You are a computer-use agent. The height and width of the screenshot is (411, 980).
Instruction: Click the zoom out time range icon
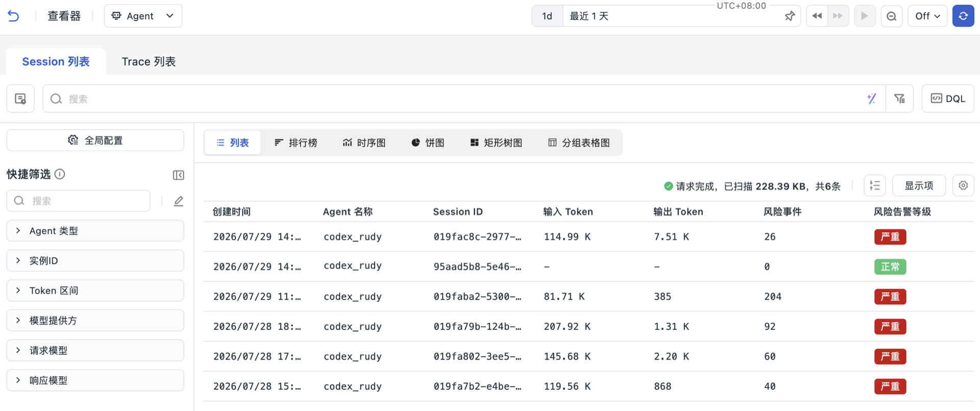[x=892, y=16]
